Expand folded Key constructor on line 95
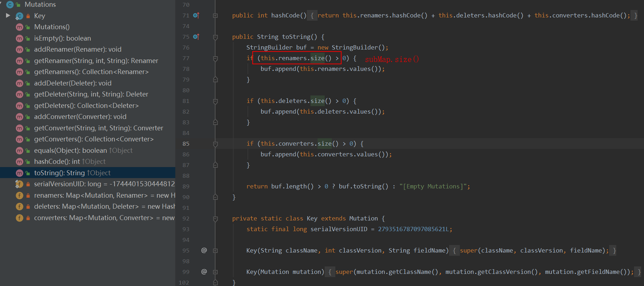Screen dimensions: 644x286 click(x=215, y=251)
